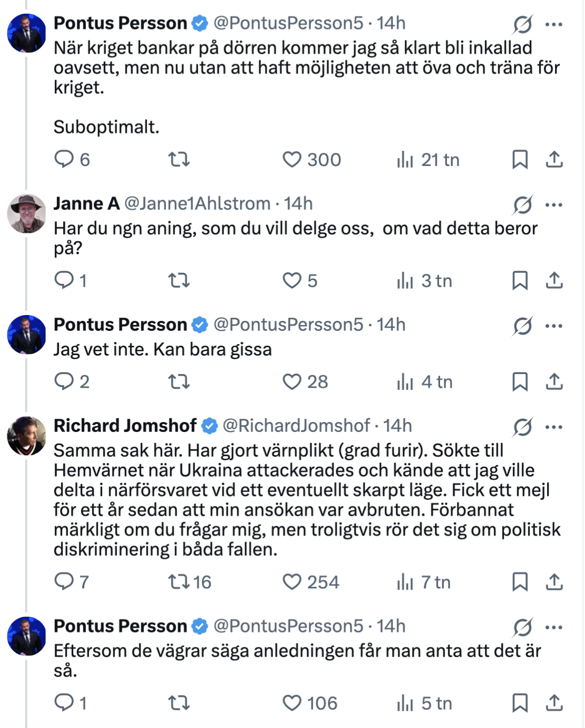Bookmark Pontus Persson's "Suboptimalt" tweet
Screen dimensions: 585x728
point(520,159)
